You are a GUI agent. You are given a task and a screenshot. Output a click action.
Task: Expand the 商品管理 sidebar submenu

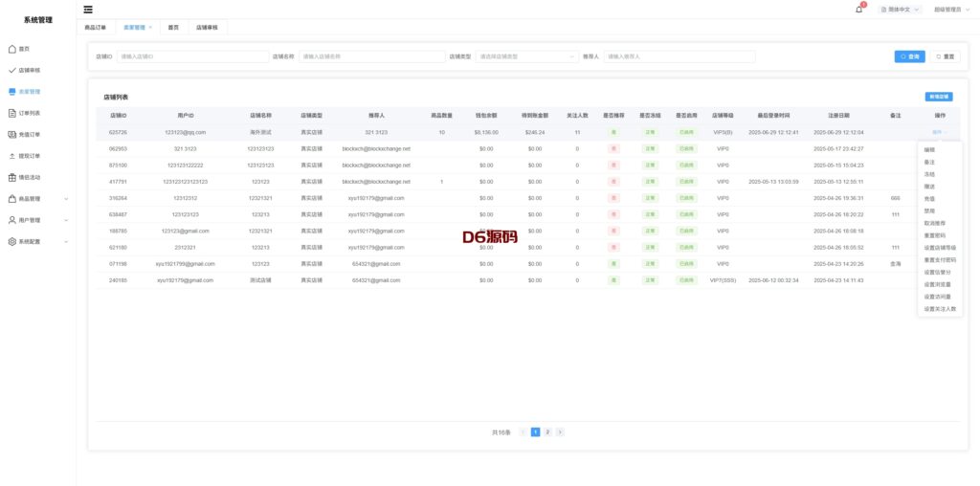pos(65,199)
